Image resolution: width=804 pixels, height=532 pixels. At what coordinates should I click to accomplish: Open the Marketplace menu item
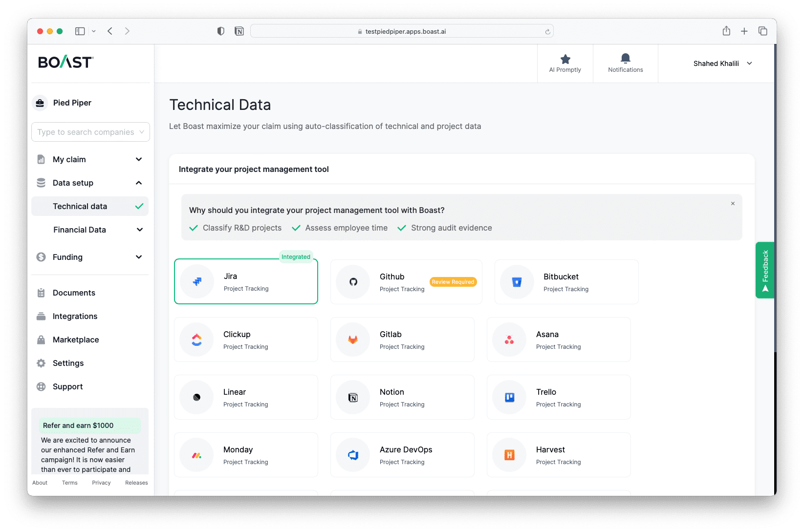[76, 340]
